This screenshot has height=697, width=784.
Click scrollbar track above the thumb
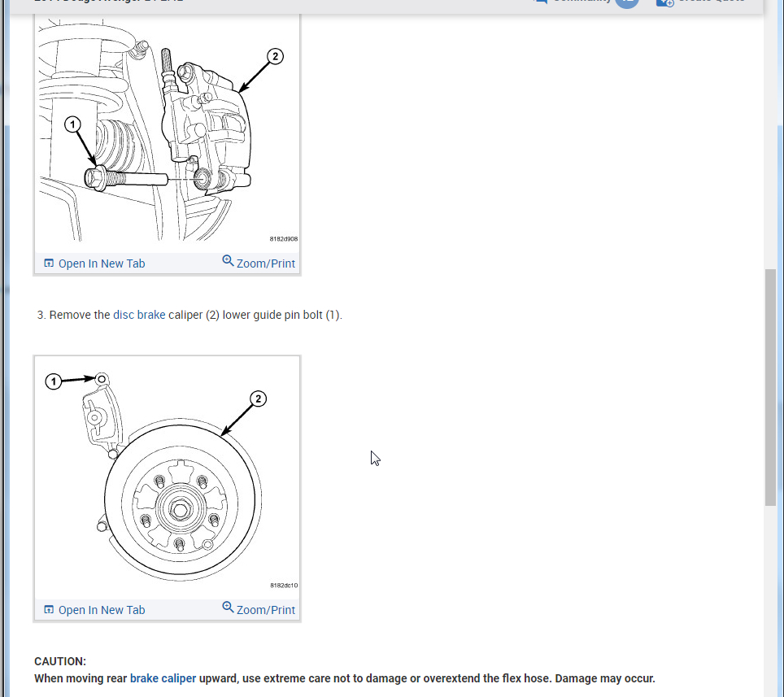(770, 140)
